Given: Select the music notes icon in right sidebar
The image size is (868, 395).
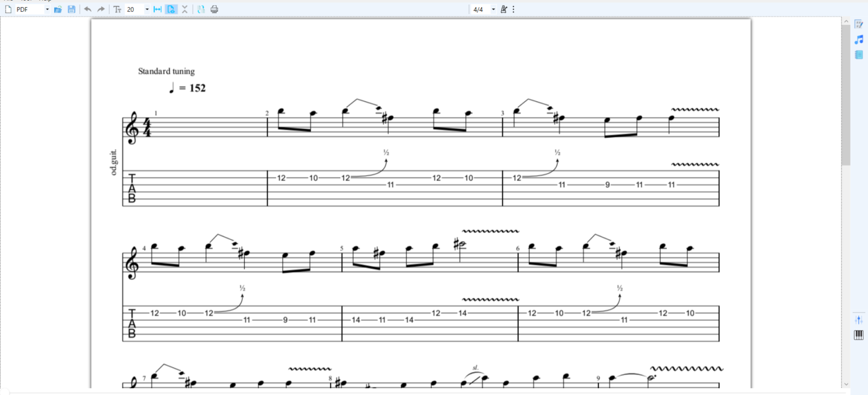Looking at the screenshot, I should [x=858, y=39].
